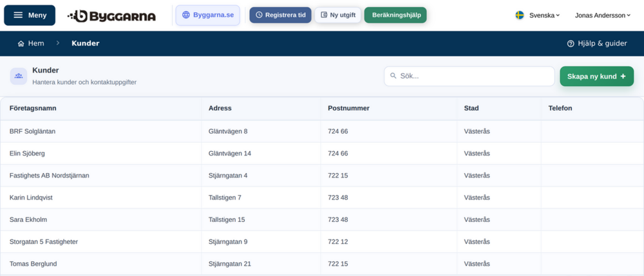Click the clock icon in Registrera tid
This screenshot has height=276, width=644.
pos(259,15)
